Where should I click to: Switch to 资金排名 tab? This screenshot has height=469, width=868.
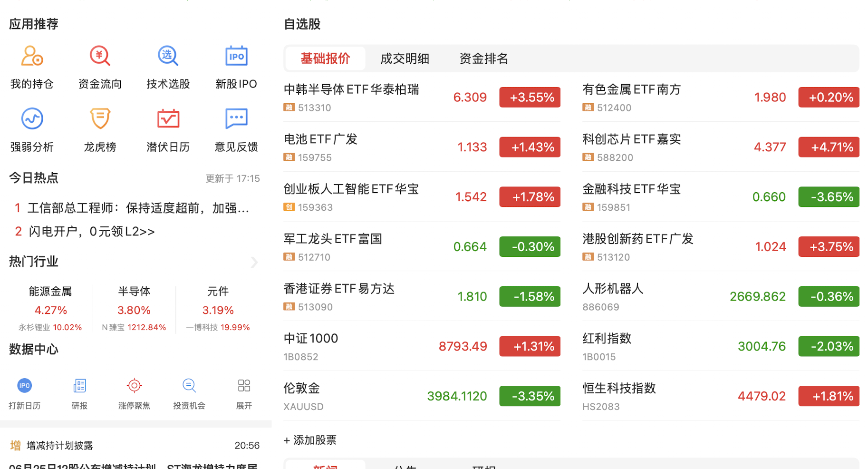click(x=483, y=59)
